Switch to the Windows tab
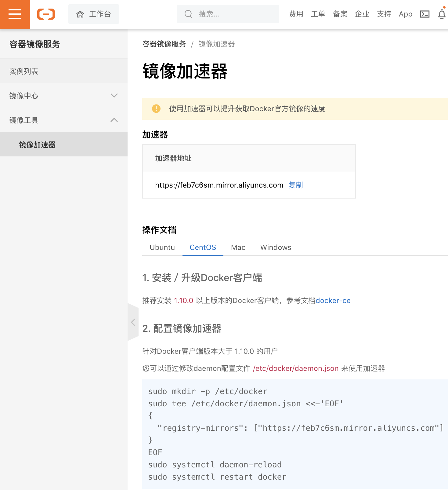This screenshot has height=490, width=448. [x=276, y=247]
